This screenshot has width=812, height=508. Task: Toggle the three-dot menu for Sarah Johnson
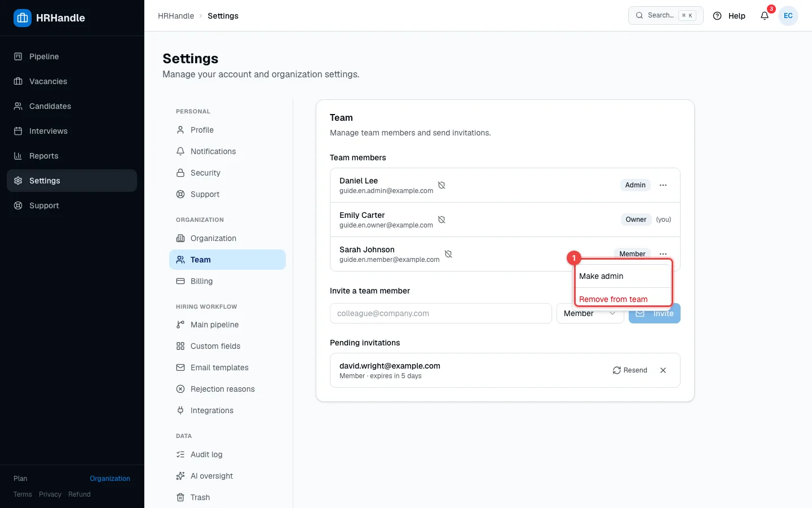pos(663,254)
